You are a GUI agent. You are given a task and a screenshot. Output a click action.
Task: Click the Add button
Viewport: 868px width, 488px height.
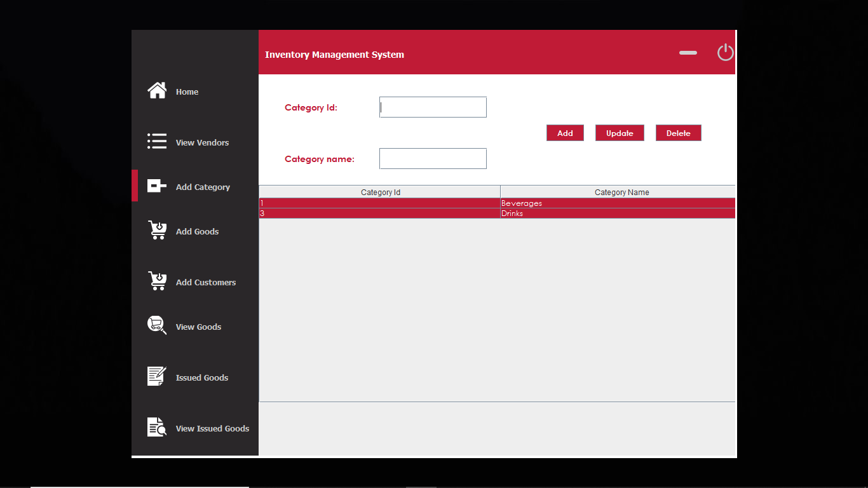tap(565, 133)
